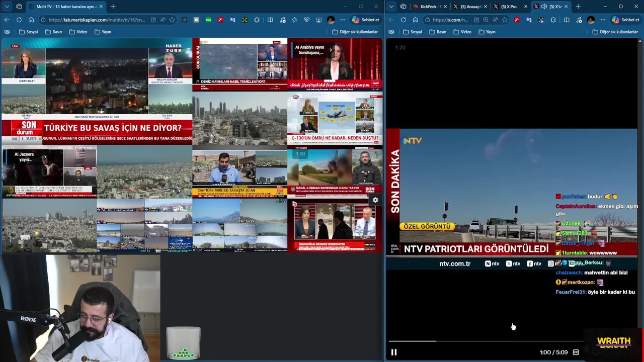This screenshot has height=362, width=644.
Task: Open a new tab in right window
Action: click(x=578, y=7)
